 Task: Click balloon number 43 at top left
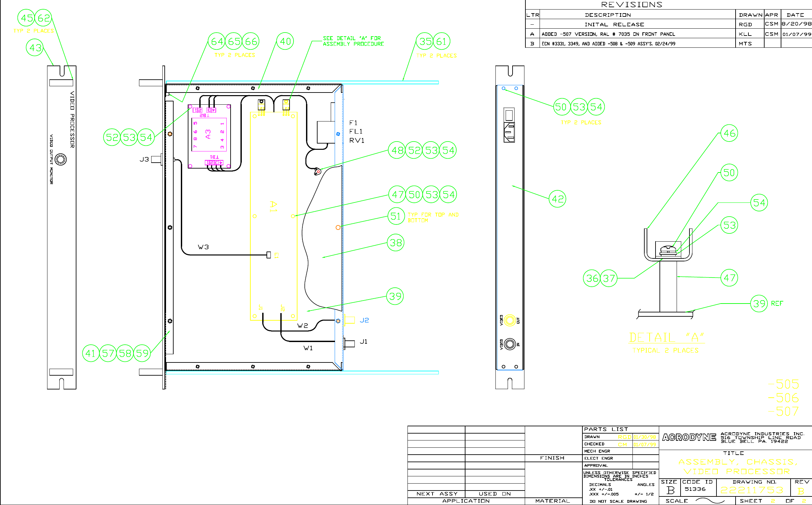[x=35, y=47]
